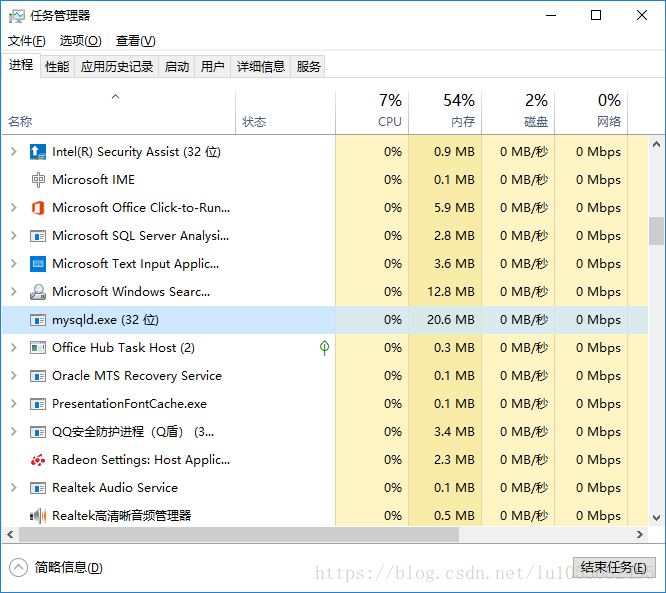Expand Microsoft SQL Server Analysis row
Image resolution: width=666 pixels, height=593 pixels.
click(14, 236)
